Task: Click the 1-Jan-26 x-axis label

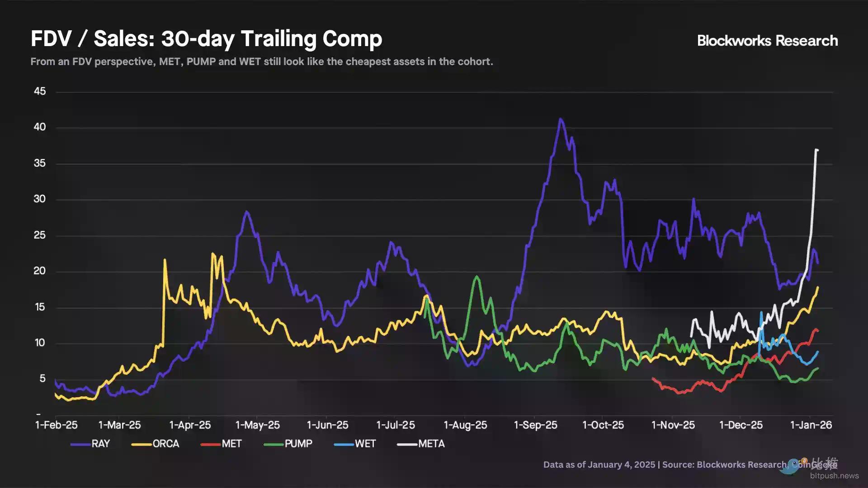Action: pyautogui.click(x=811, y=425)
